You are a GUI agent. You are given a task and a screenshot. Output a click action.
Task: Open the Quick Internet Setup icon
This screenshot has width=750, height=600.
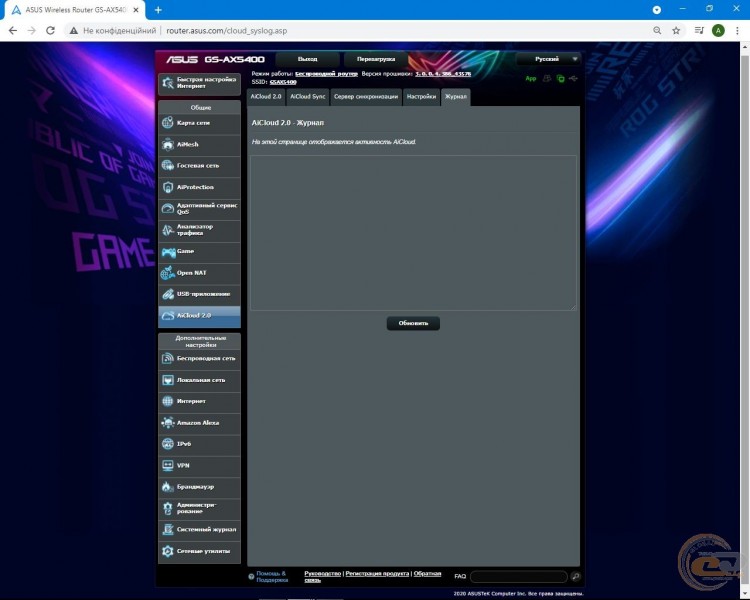tap(167, 83)
